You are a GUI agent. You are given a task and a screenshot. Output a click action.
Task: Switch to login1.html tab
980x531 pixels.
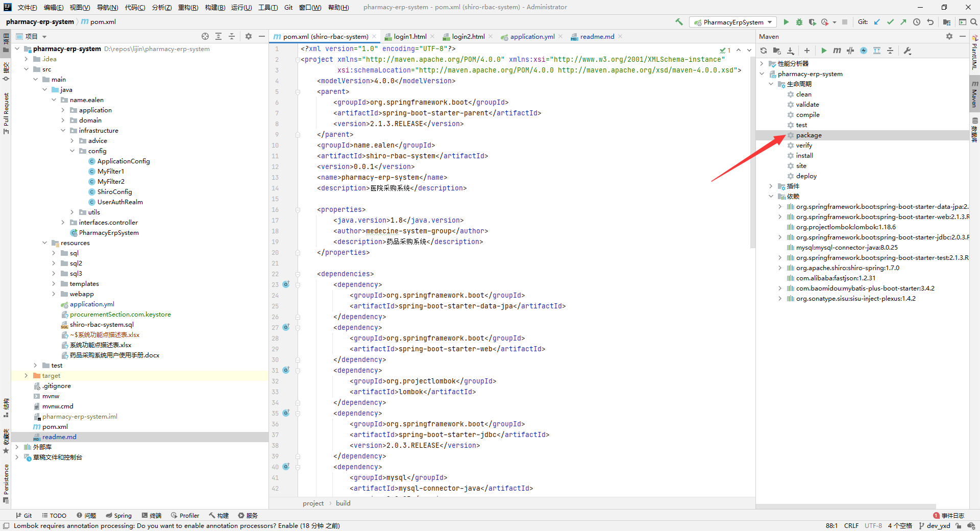click(409, 36)
